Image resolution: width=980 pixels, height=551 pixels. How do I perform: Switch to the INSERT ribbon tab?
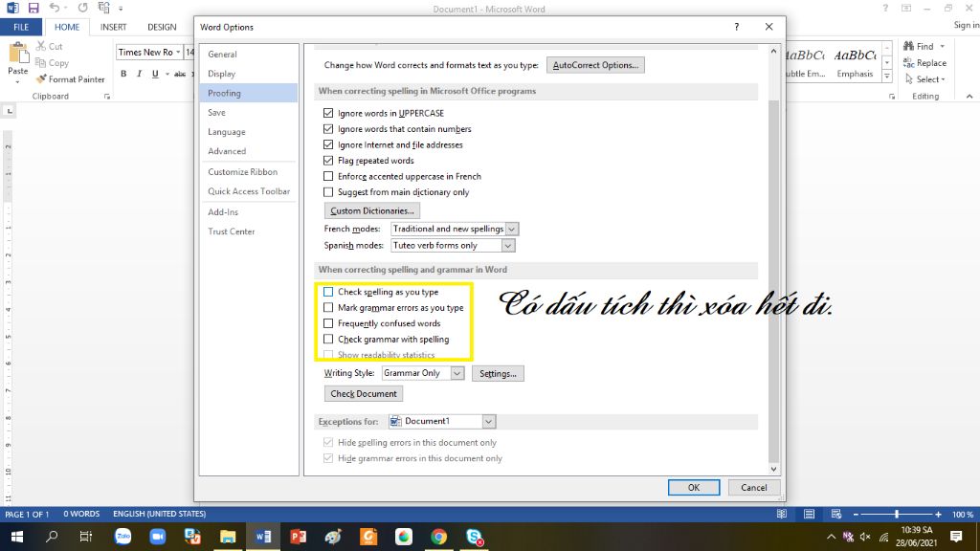[113, 27]
